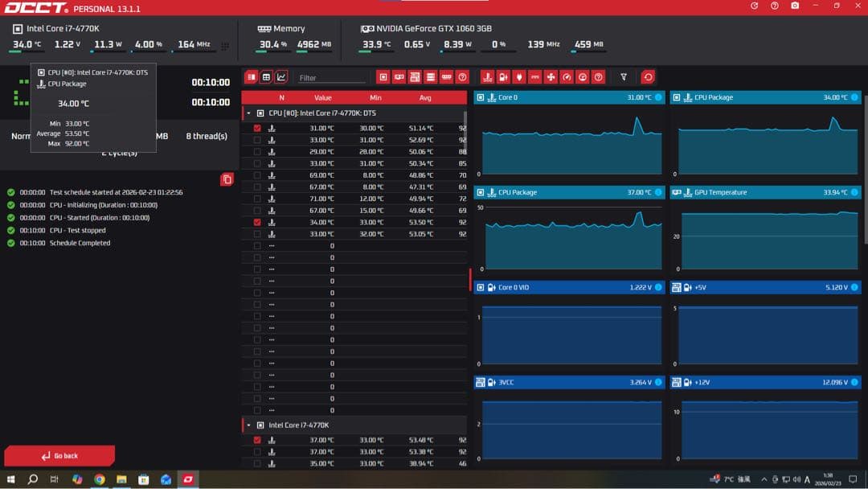Open the Windows Start menu
The width and height of the screenshot is (868, 489).
click(10, 479)
